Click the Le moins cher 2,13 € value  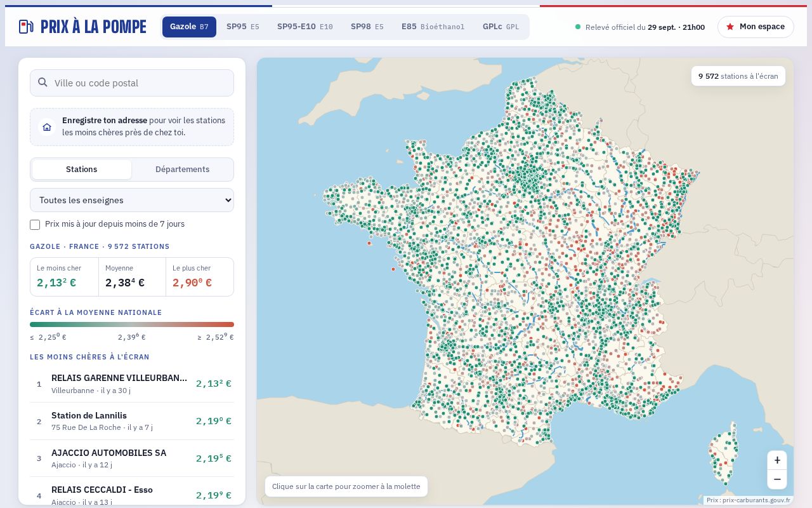56,283
